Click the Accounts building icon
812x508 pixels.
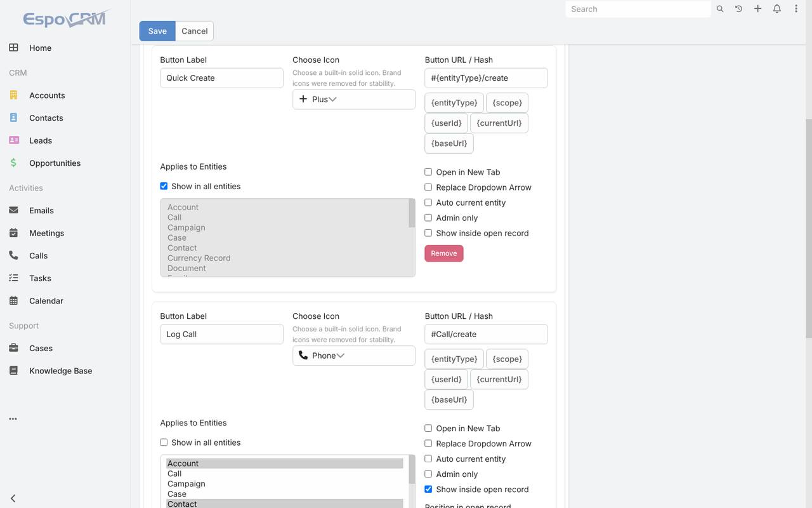point(13,95)
